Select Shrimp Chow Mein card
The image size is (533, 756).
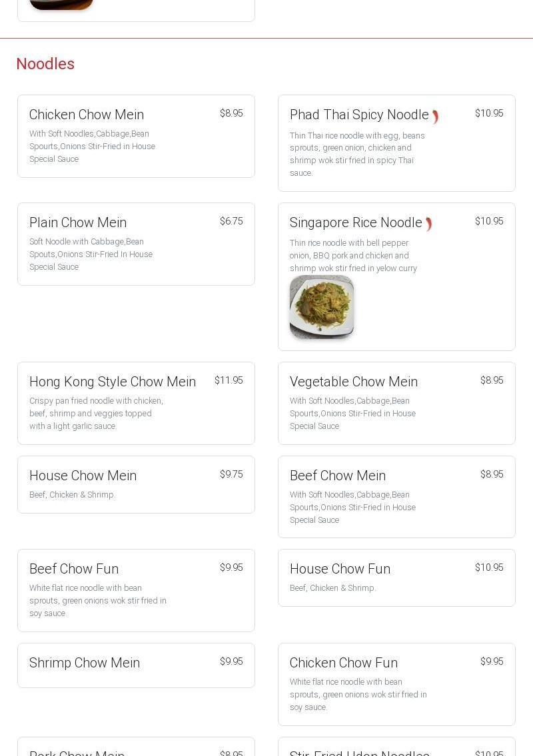point(136,665)
